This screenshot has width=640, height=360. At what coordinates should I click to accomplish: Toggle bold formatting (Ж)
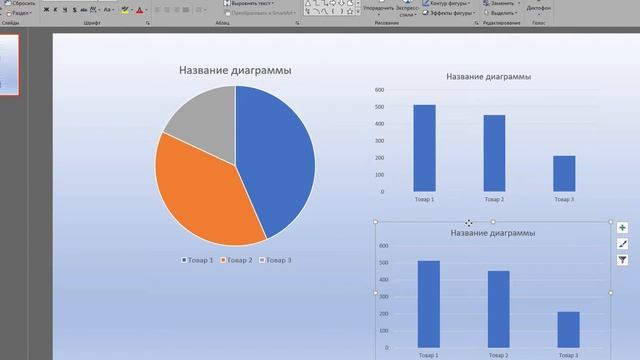point(47,10)
